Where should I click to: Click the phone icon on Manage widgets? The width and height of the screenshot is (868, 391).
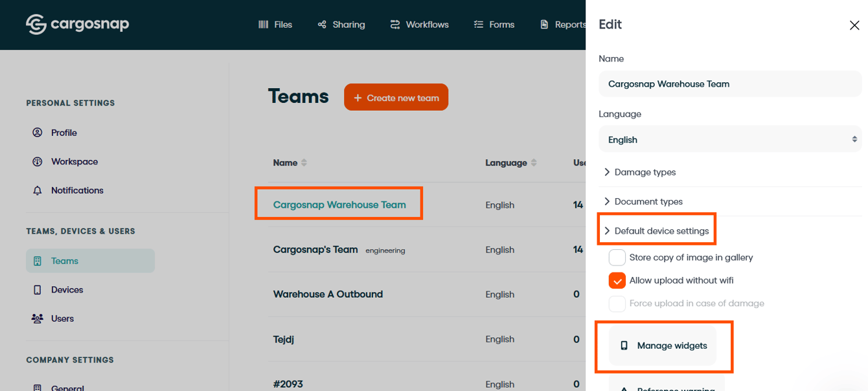coord(624,345)
